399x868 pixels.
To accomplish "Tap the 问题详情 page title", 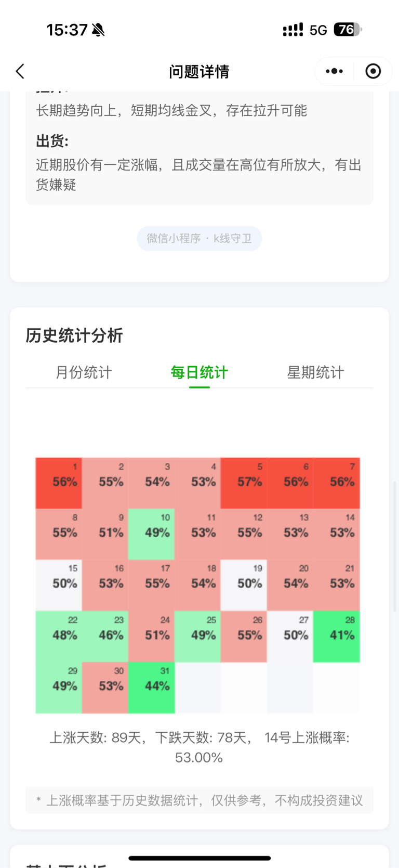I will click(x=199, y=71).
